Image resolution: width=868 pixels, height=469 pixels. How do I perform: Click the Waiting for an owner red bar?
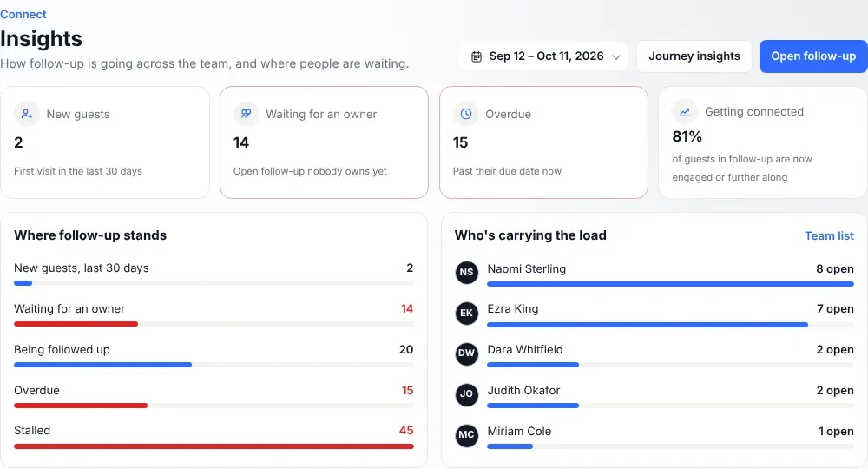76,325
